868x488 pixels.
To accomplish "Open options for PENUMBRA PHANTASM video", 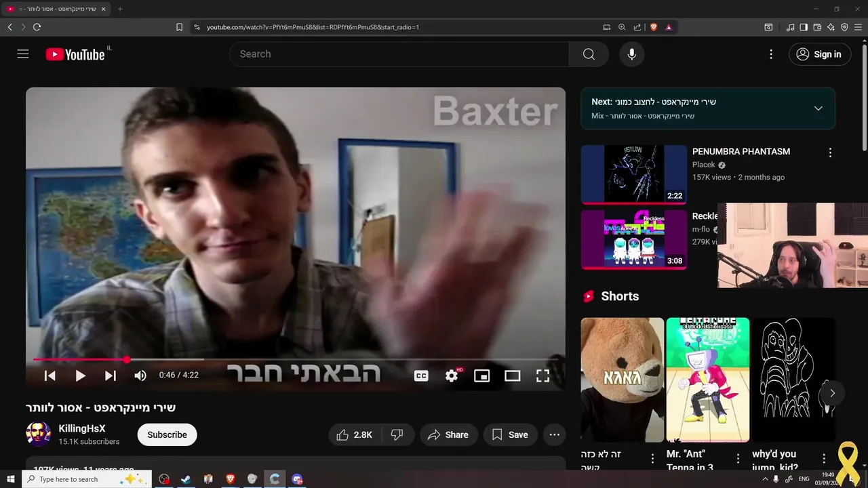I will pyautogui.click(x=830, y=153).
